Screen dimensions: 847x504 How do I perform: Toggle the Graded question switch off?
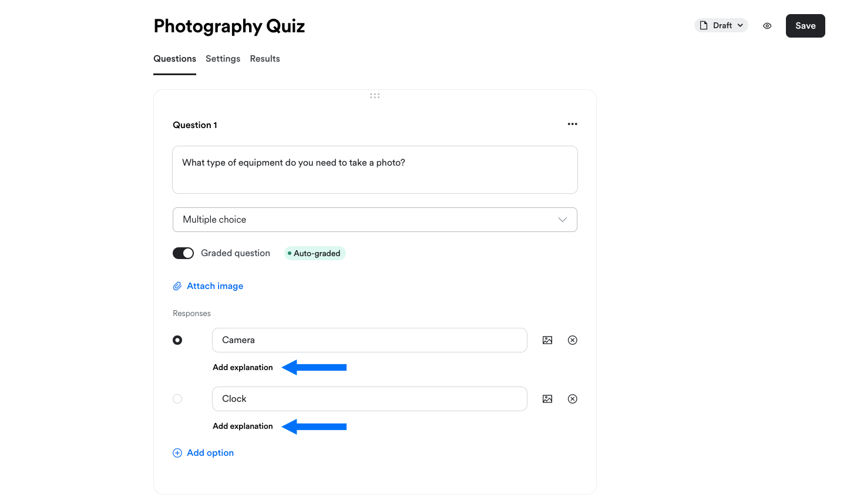(x=183, y=253)
